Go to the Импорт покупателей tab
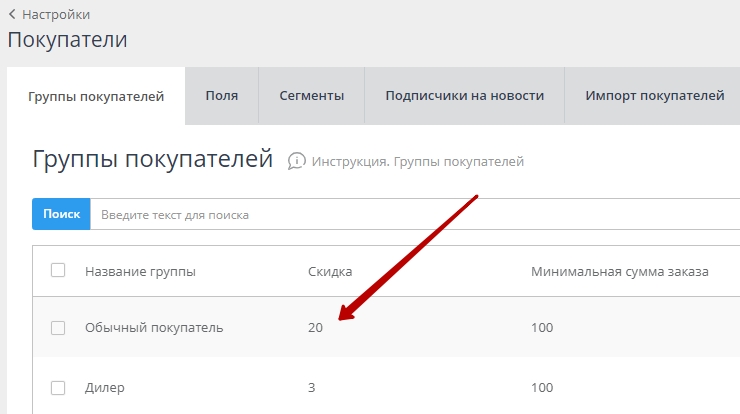 coord(654,96)
